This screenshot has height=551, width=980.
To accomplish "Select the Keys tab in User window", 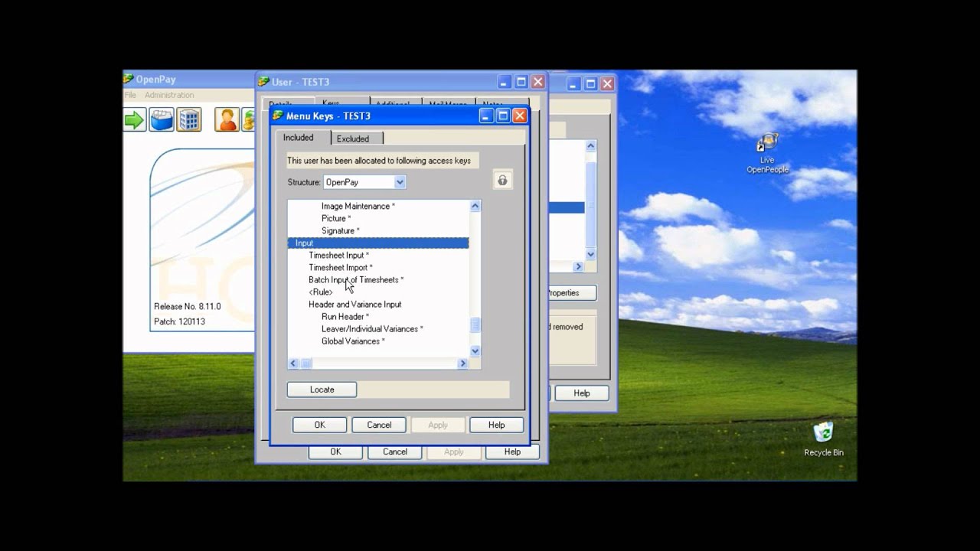I will tap(331, 103).
